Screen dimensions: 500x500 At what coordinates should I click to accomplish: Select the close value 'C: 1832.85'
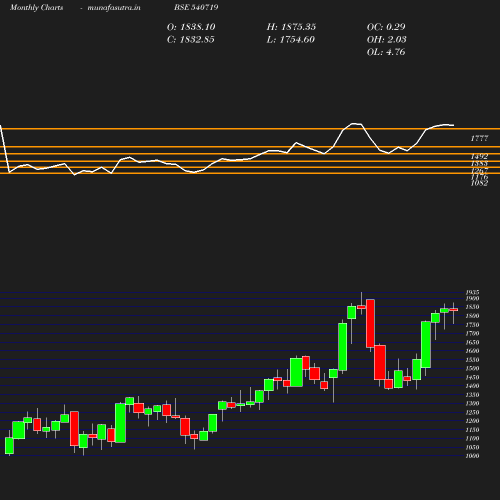(x=190, y=40)
